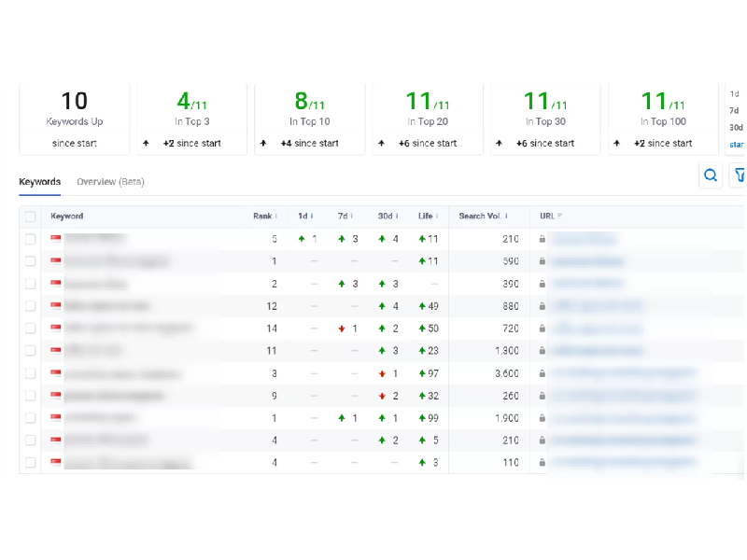Select the Keywords tab
747x560 pixels.
[x=39, y=181]
